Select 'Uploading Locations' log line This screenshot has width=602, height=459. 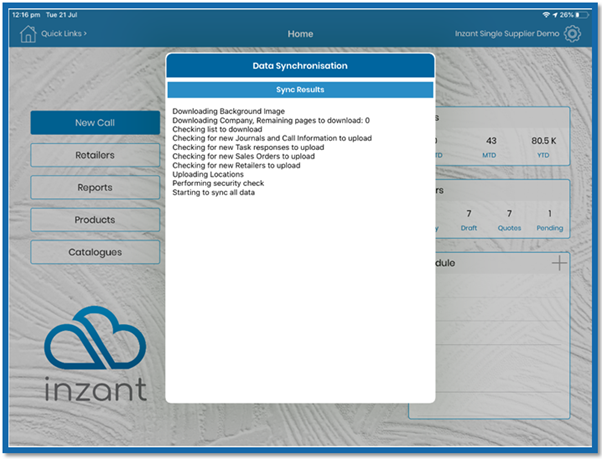click(x=208, y=174)
